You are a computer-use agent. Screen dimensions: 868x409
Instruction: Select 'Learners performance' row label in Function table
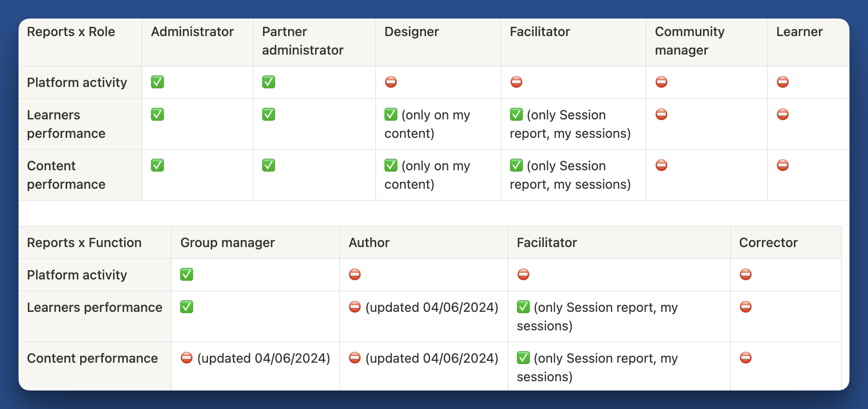(94, 308)
